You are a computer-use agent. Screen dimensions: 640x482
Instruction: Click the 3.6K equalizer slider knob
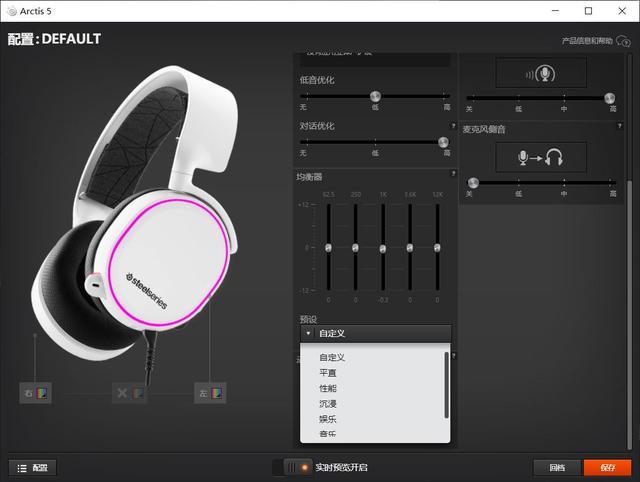[410, 248]
